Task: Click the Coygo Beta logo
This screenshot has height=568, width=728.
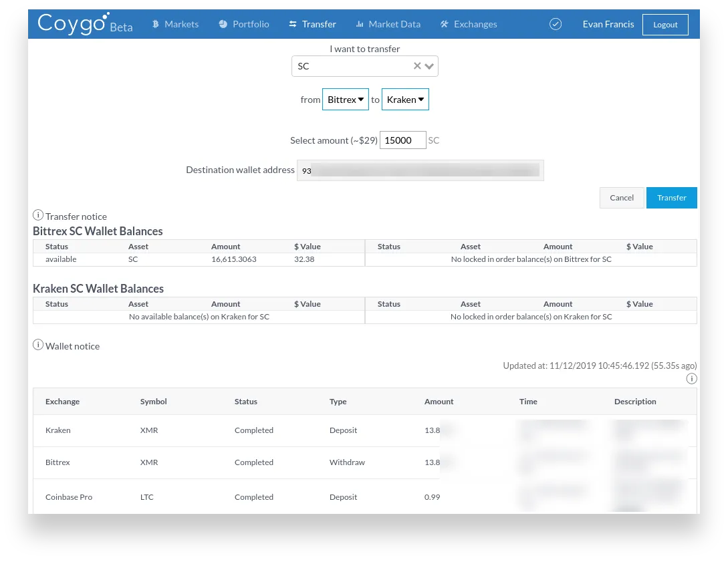Action: (x=85, y=23)
